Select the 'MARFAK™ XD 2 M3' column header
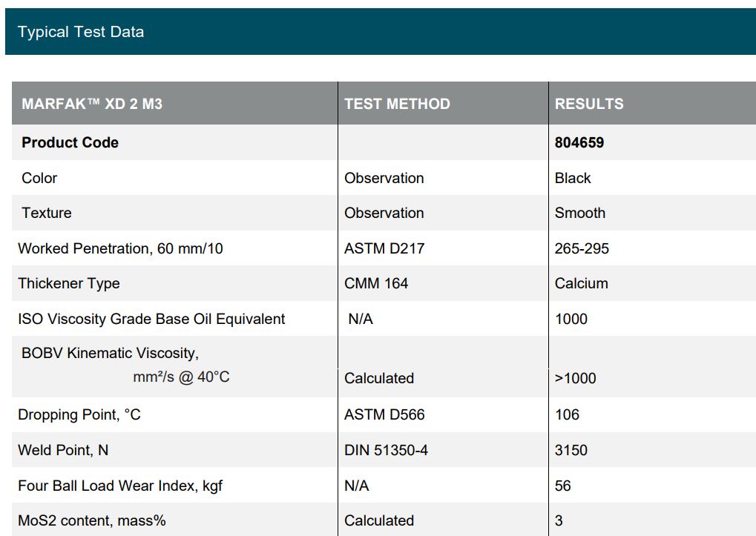Image resolution: width=756 pixels, height=536 pixels. (x=92, y=104)
